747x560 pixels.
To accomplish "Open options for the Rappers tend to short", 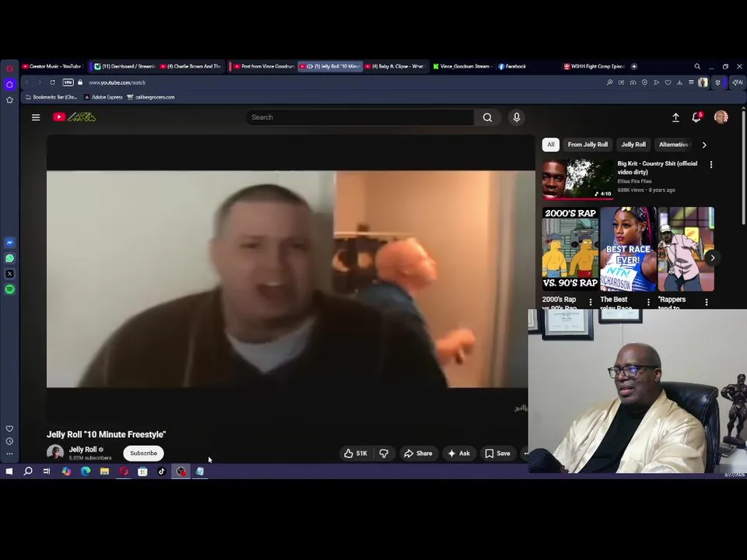I will [707, 302].
